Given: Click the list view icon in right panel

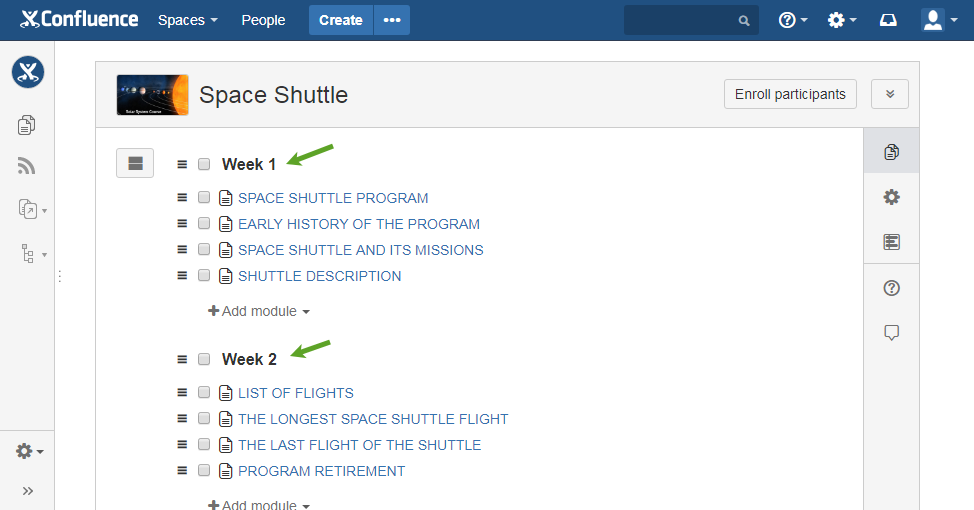Looking at the screenshot, I should 891,242.
